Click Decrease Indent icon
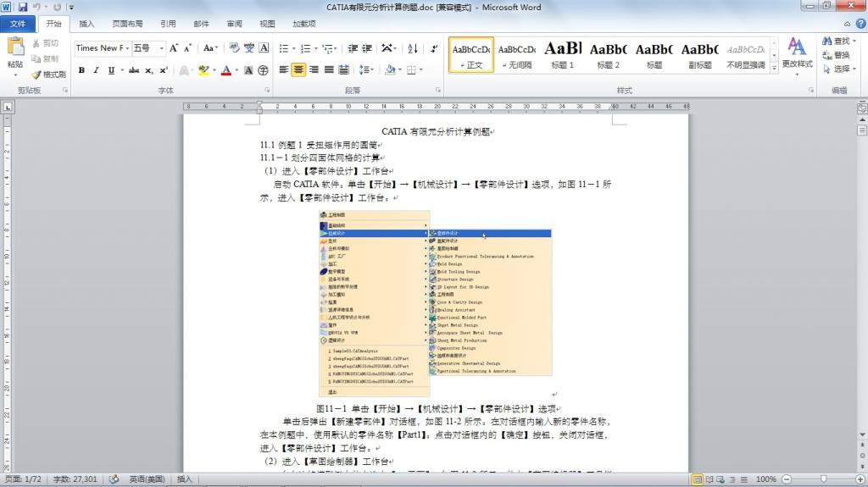 tap(353, 48)
